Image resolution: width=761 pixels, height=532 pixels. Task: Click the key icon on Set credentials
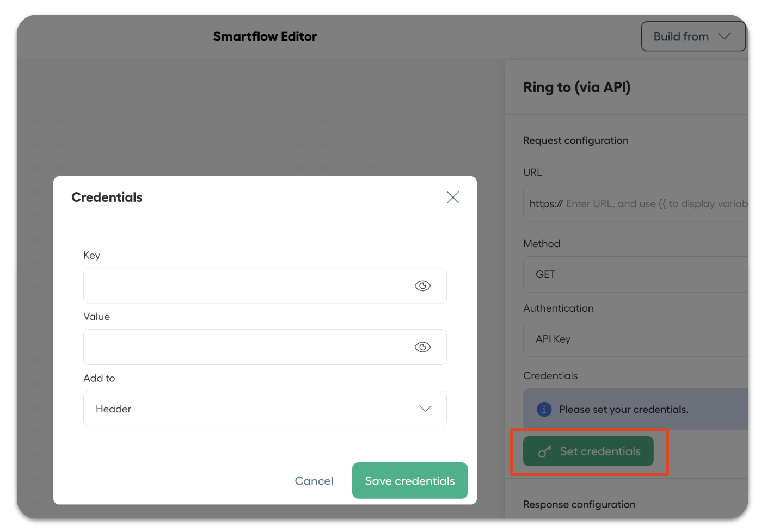545,451
